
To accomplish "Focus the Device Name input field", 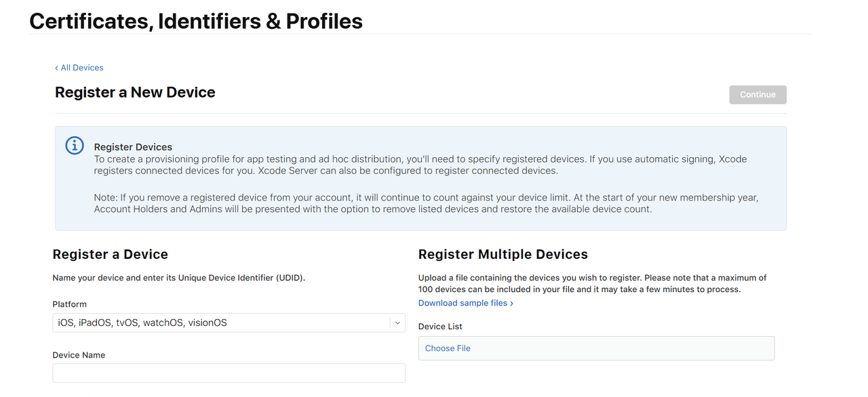I will pyautogui.click(x=229, y=373).
